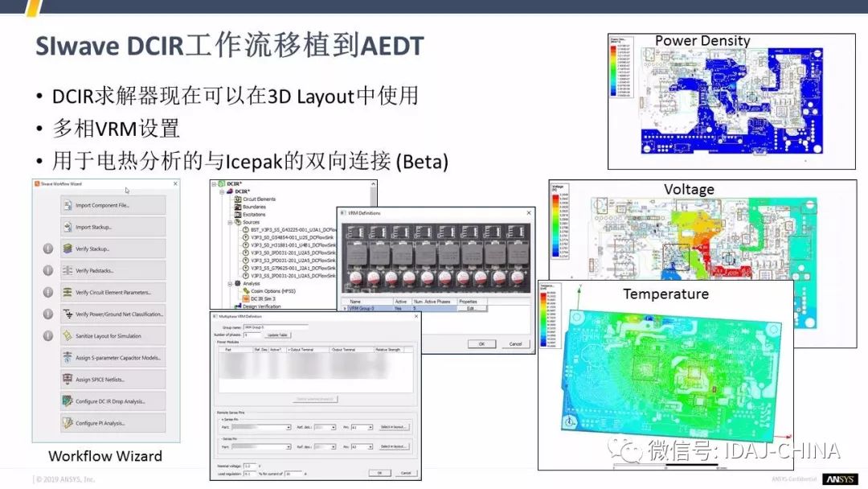
Task: Open the -Sense Pin Pin dropdown
Action: tap(370, 447)
